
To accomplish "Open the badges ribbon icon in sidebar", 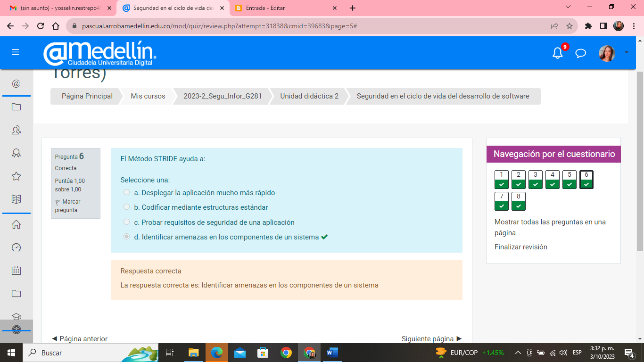I will [16, 153].
